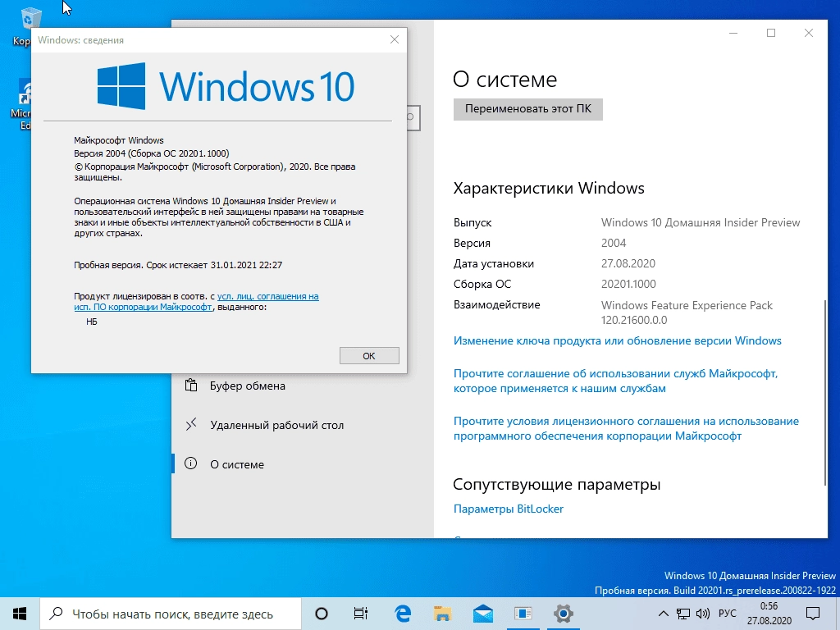Open the license agreement link in winver dialog

[x=196, y=302]
